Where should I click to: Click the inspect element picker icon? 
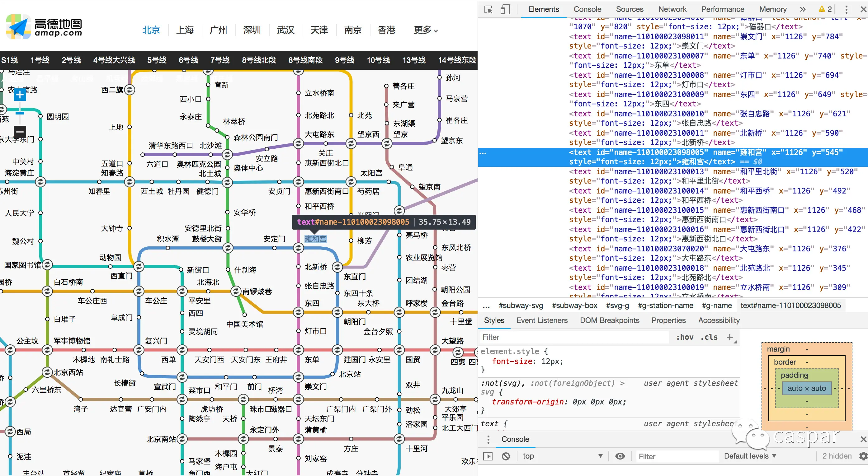[488, 9]
